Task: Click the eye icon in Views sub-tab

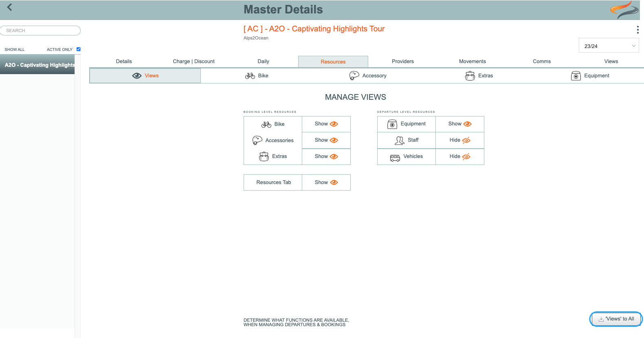Action: (137, 76)
